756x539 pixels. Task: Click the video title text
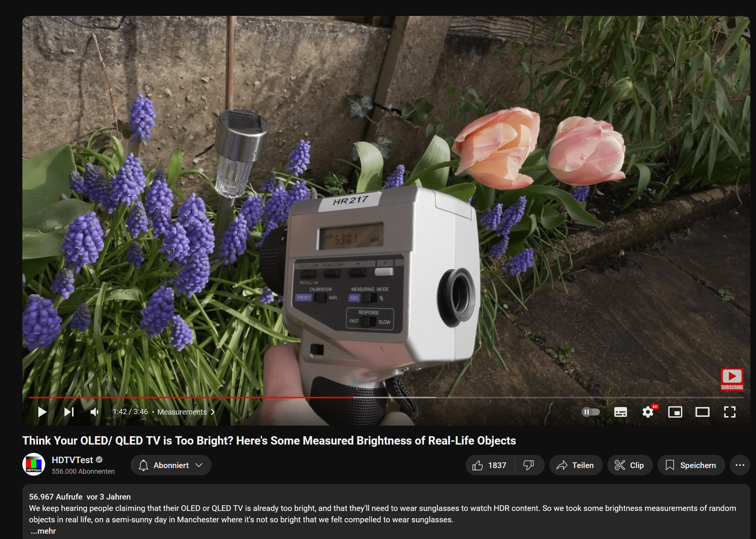click(269, 441)
